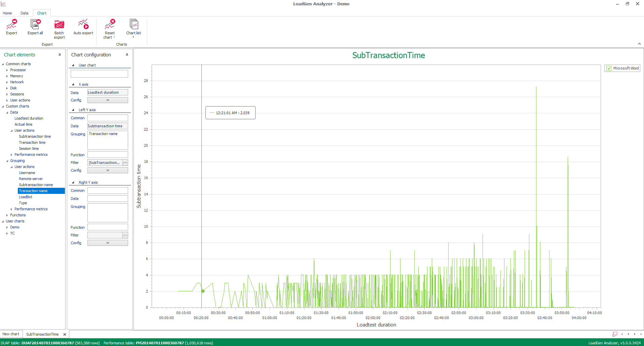Select Subtransaction name in Grouping tree
The image size is (644, 346).
(36, 185)
